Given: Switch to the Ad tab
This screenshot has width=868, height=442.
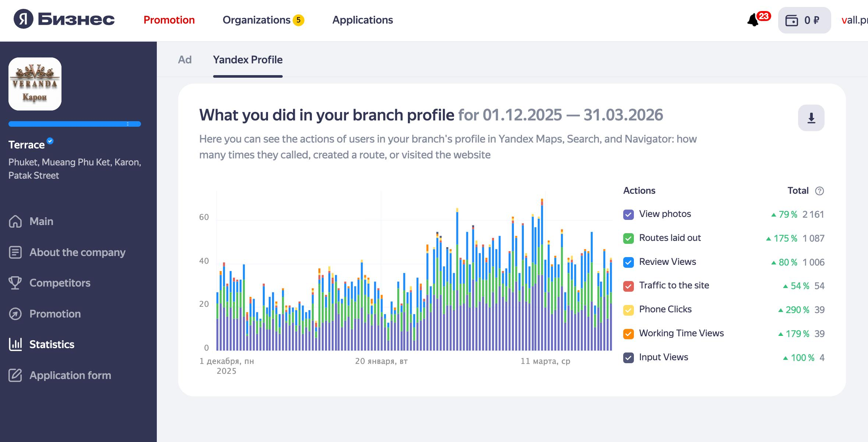Looking at the screenshot, I should click(185, 60).
